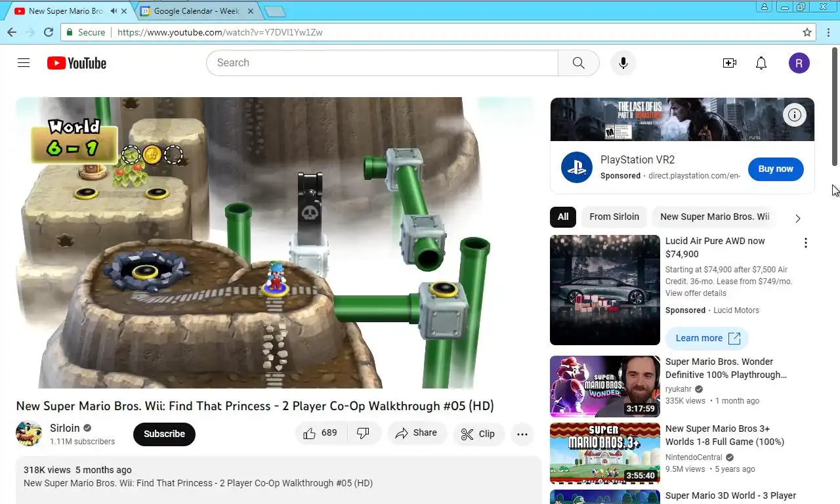Click NintendoCentral channel name
Screen dimensions: 840x504
point(694,457)
